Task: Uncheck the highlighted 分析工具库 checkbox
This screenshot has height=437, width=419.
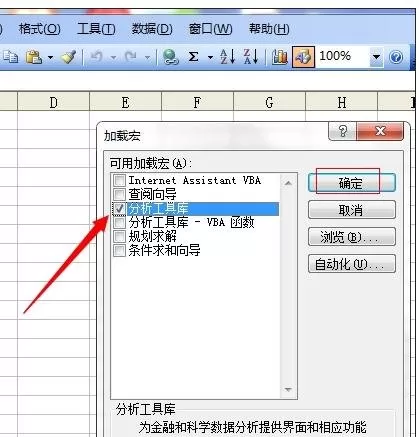Action: tap(119, 208)
